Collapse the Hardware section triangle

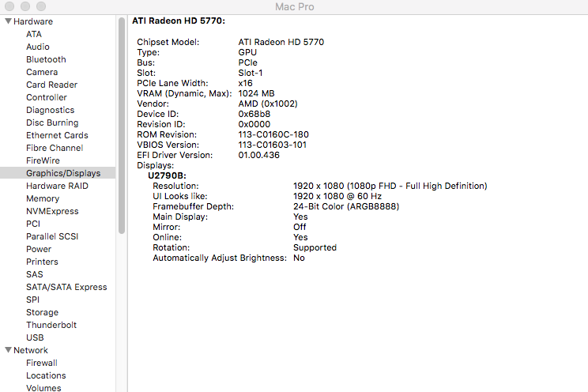(x=8, y=21)
